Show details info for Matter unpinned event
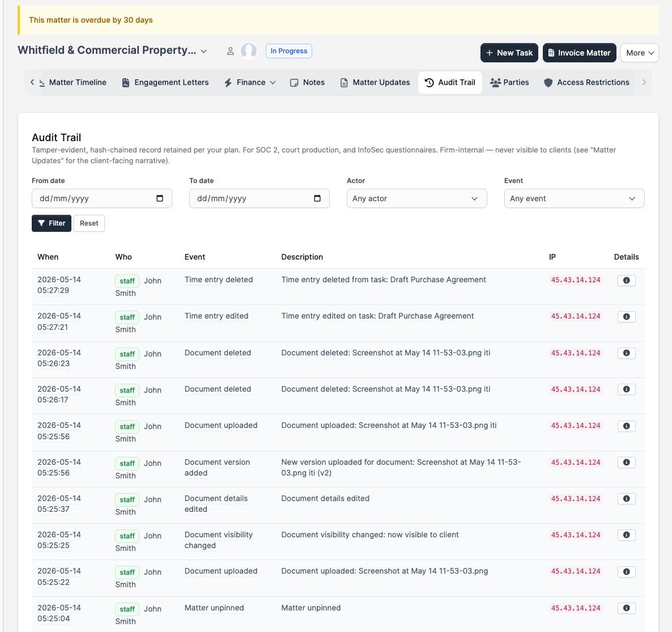Image resolution: width=672 pixels, height=632 pixels. 626,608
